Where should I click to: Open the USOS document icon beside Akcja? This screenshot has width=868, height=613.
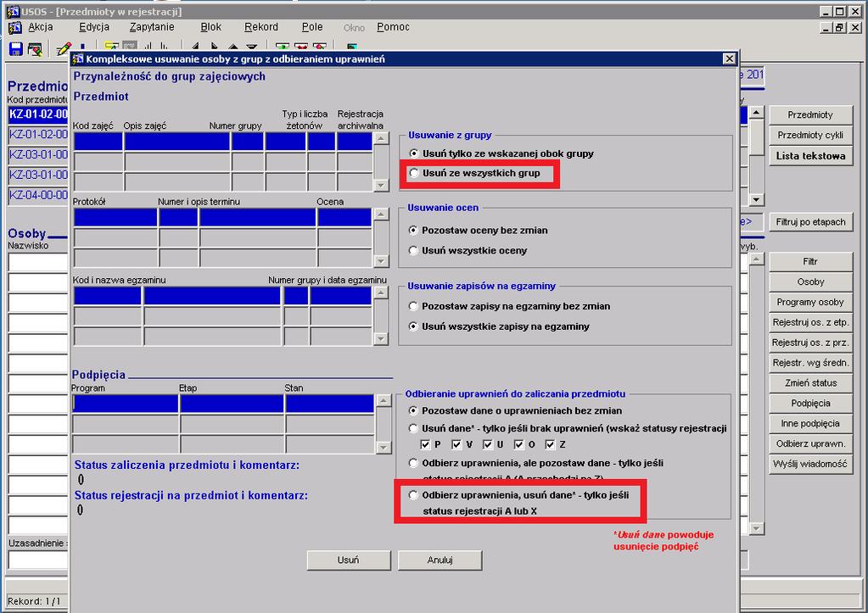coord(15,27)
